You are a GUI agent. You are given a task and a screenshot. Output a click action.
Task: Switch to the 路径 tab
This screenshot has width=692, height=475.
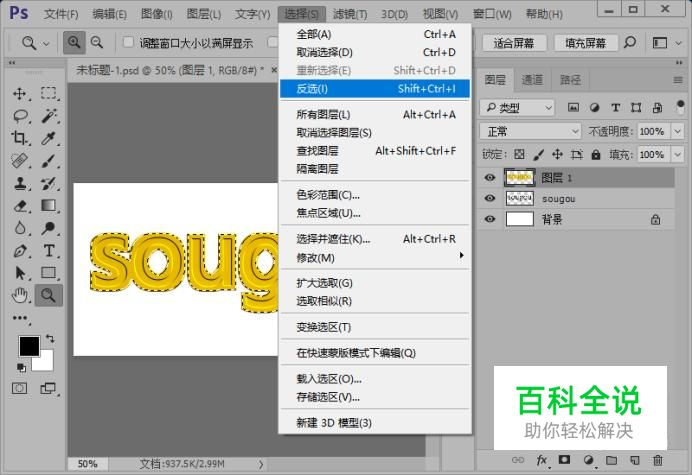coord(570,80)
